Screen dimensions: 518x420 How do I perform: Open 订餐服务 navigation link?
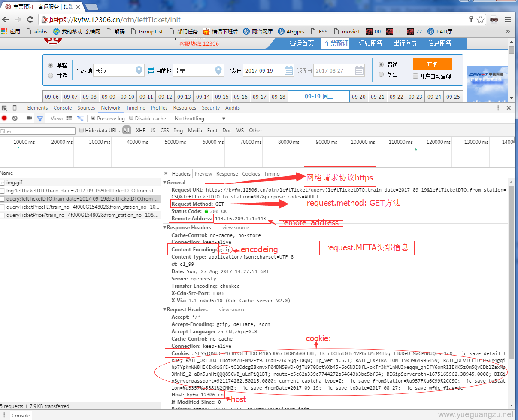click(x=370, y=43)
